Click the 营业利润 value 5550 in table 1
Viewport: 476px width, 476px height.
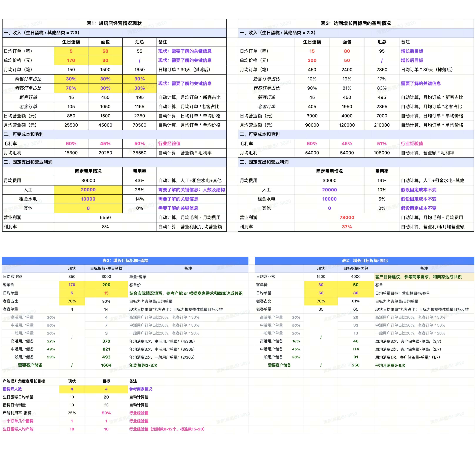point(105,218)
